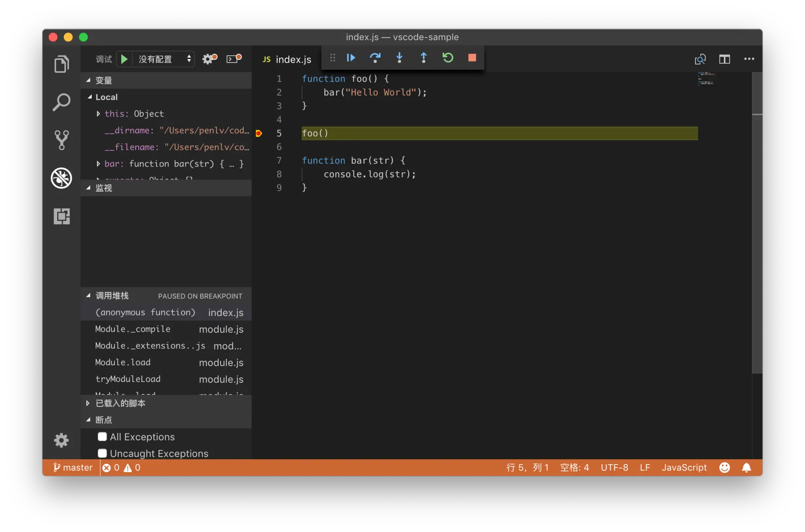This screenshot has height=532, width=805.
Task: Click the editor vertical scrollbar
Action: click(757, 222)
